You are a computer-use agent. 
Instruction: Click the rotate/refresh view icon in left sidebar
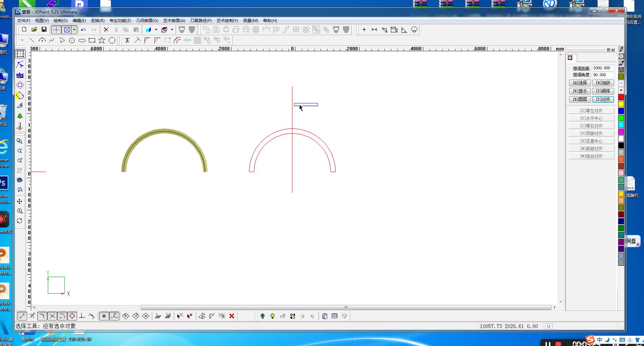(x=20, y=221)
